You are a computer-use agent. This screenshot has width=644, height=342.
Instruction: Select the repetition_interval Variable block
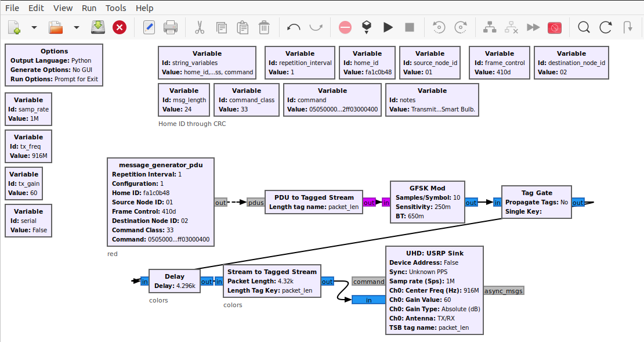pyautogui.click(x=300, y=63)
